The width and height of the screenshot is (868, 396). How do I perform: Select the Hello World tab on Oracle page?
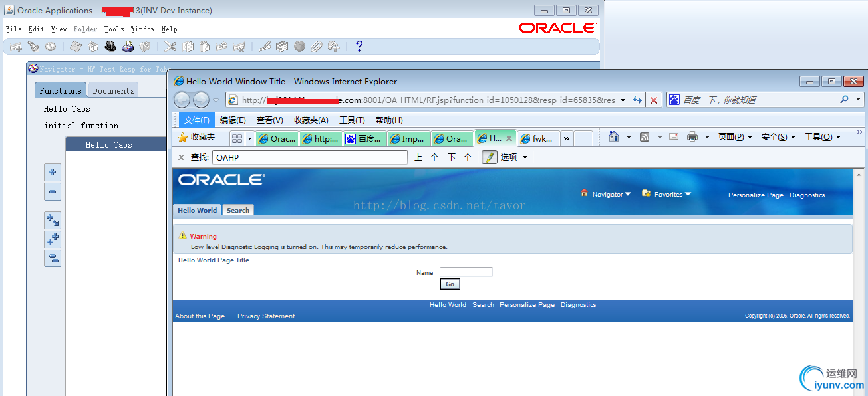tap(198, 210)
